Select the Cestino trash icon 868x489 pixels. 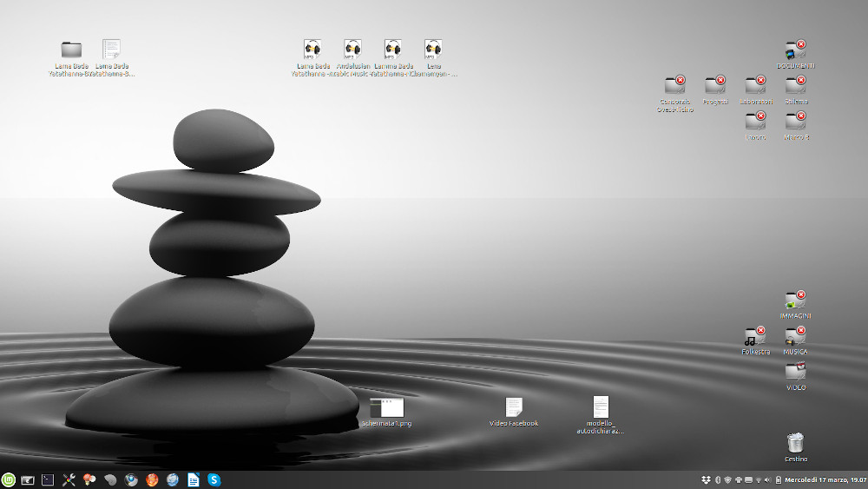795,443
